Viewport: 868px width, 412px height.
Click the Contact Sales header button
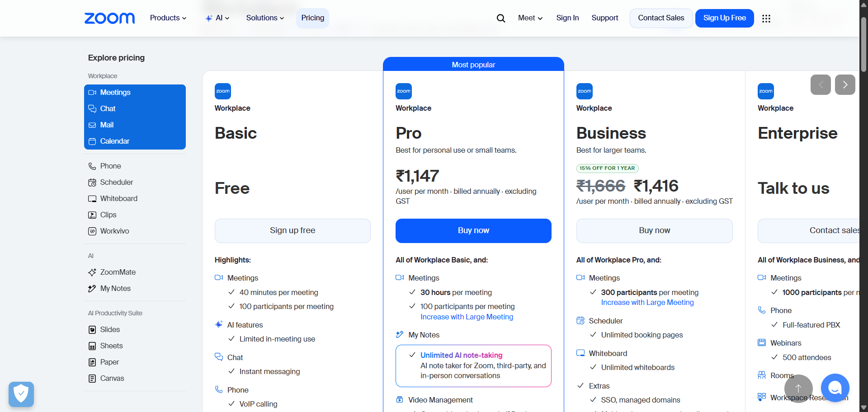click(661, 18)
